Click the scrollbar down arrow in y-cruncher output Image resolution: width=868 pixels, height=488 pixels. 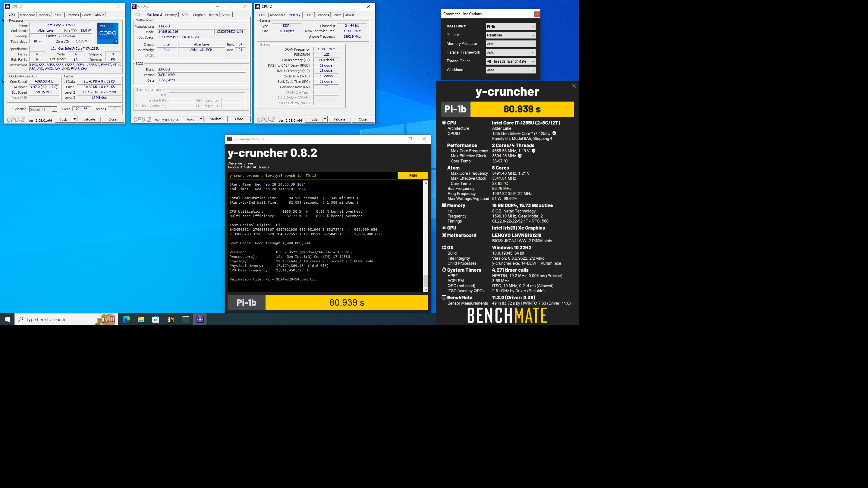(x=426, y=289)
